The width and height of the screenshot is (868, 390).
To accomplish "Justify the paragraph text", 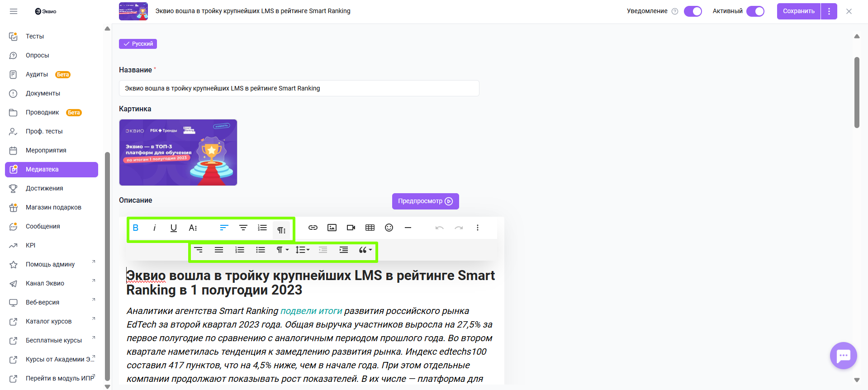I will [x=219, y=250].
